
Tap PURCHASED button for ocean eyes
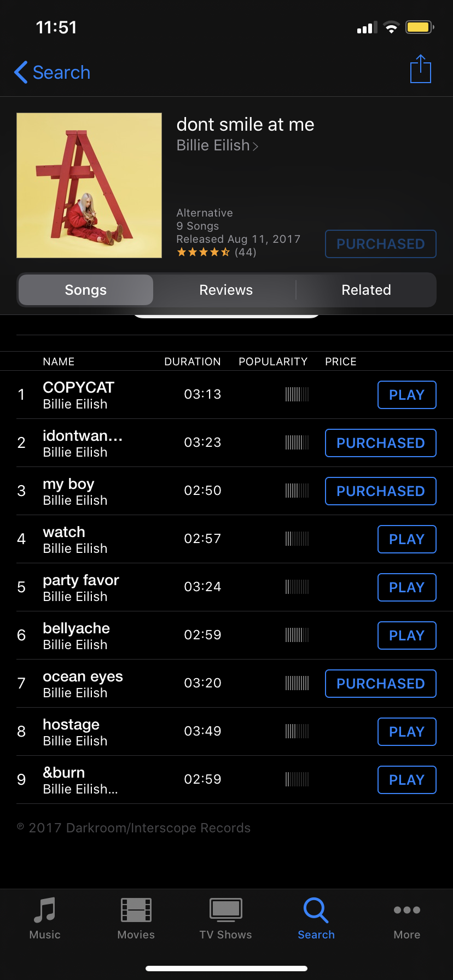[x=380, y=684]
